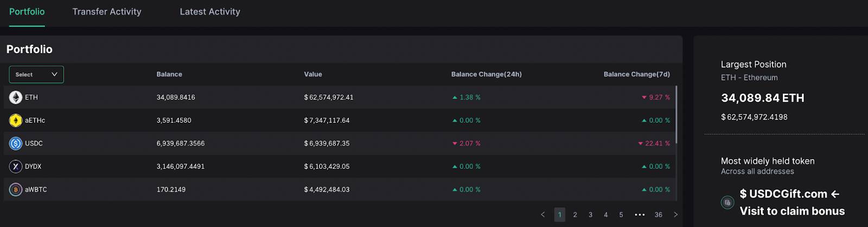The width and height of the screenshot is (868, 227).
Task: Go to page 2
Action: tap(575, 215)
